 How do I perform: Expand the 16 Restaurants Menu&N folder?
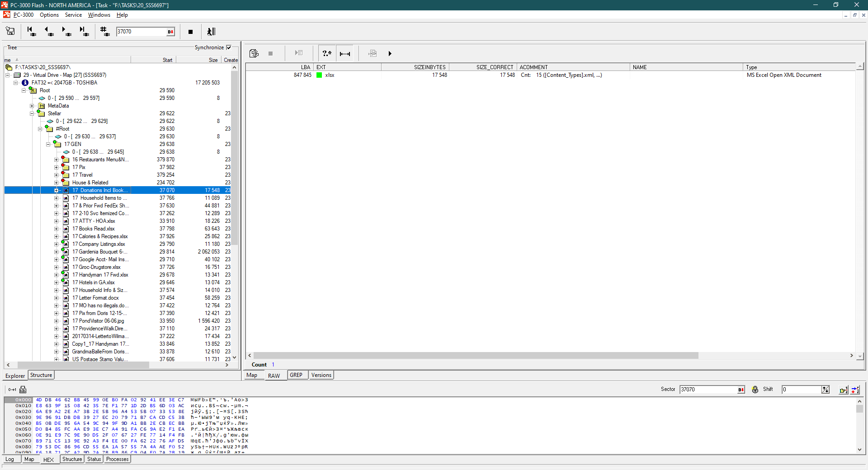[x=57, y=160]
